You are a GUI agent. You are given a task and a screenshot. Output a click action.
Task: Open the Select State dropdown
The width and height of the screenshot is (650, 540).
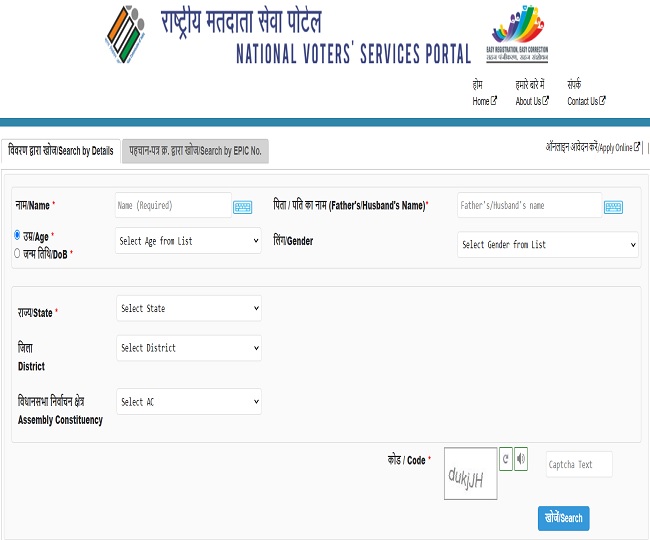coord(188,308)
